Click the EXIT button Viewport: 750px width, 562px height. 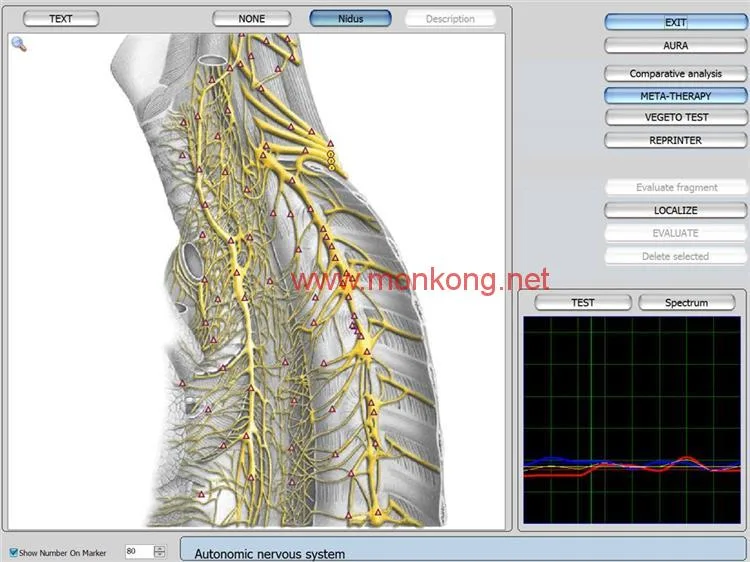(x=675, y=22)
